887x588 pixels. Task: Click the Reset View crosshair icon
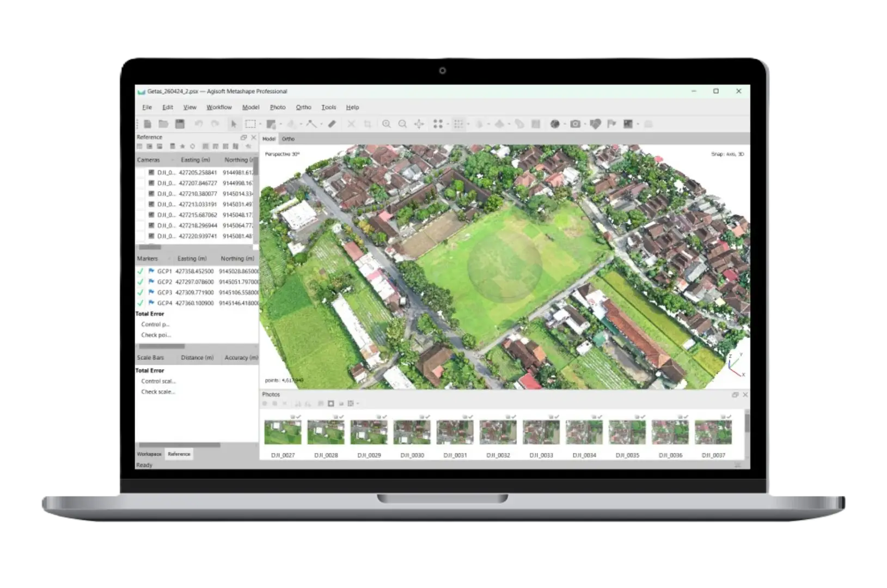pyautogui.click(x=419, y=124)
